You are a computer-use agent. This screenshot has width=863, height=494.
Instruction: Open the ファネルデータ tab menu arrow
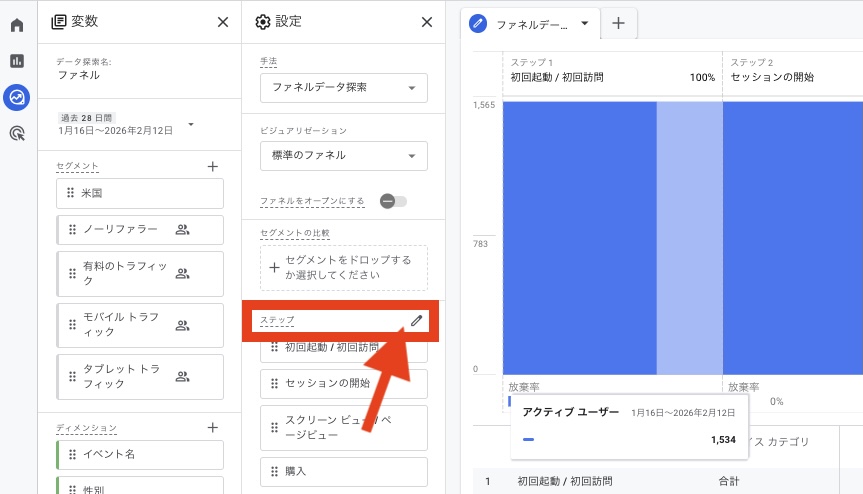pos(584,23)
